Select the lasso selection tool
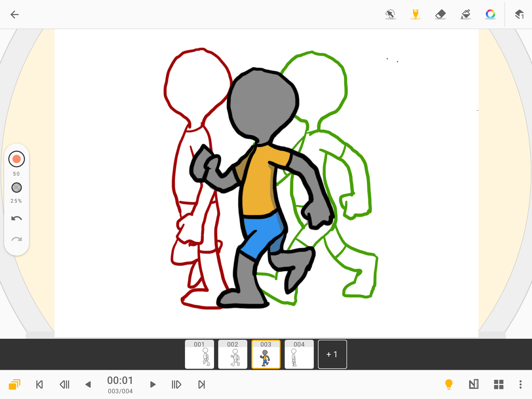 [x=390, y=15]
